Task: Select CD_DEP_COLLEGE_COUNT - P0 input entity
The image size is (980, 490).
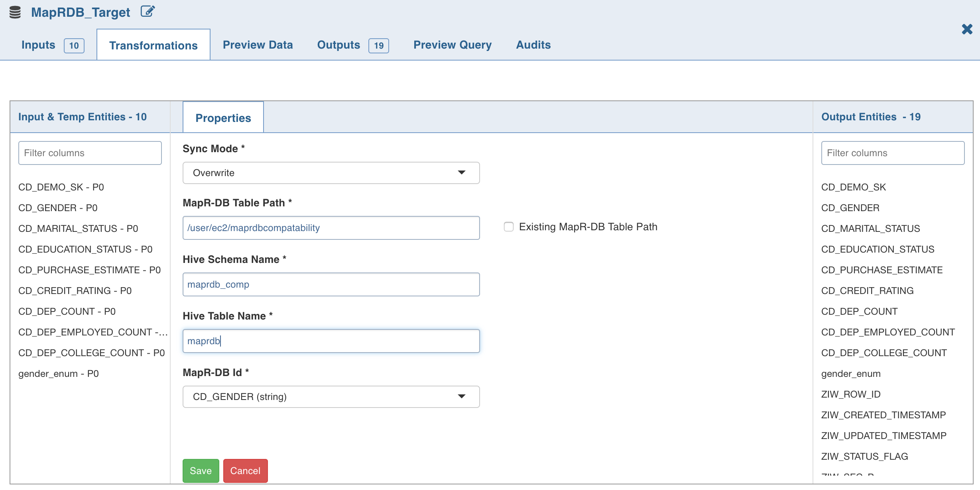Action: [x=91, y=353]
